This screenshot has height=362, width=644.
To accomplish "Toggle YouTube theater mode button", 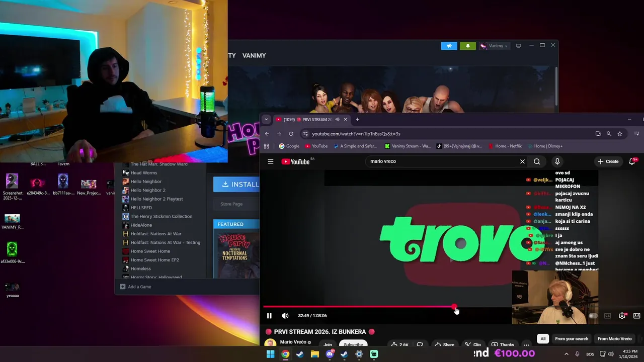I will [636, 316].
